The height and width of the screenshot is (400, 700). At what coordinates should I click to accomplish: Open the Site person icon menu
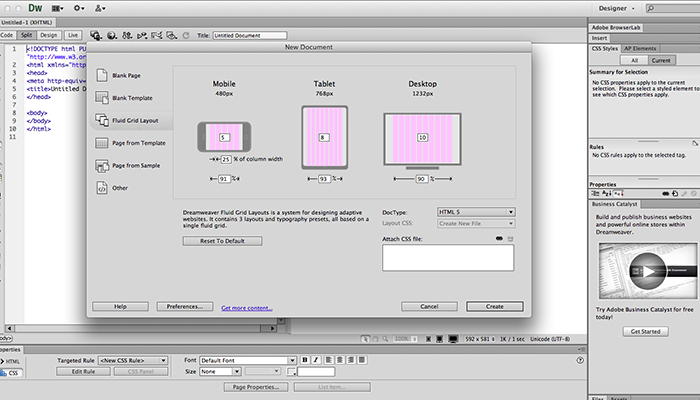100,8
